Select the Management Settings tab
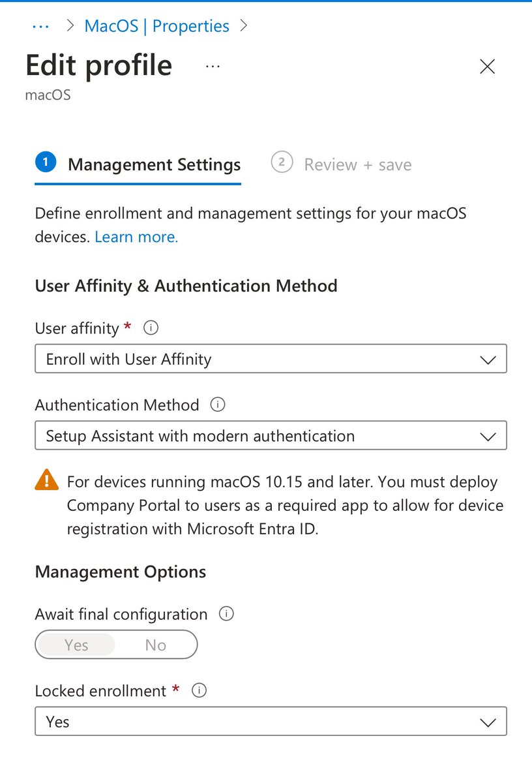 138,164
